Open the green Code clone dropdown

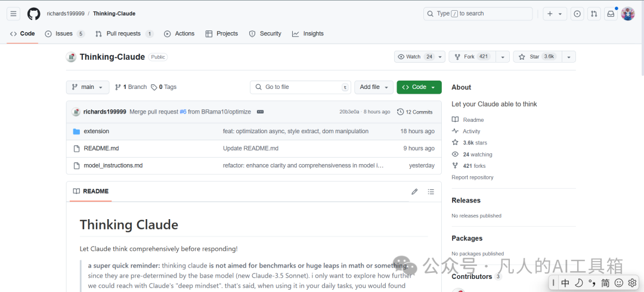(419, 87)
